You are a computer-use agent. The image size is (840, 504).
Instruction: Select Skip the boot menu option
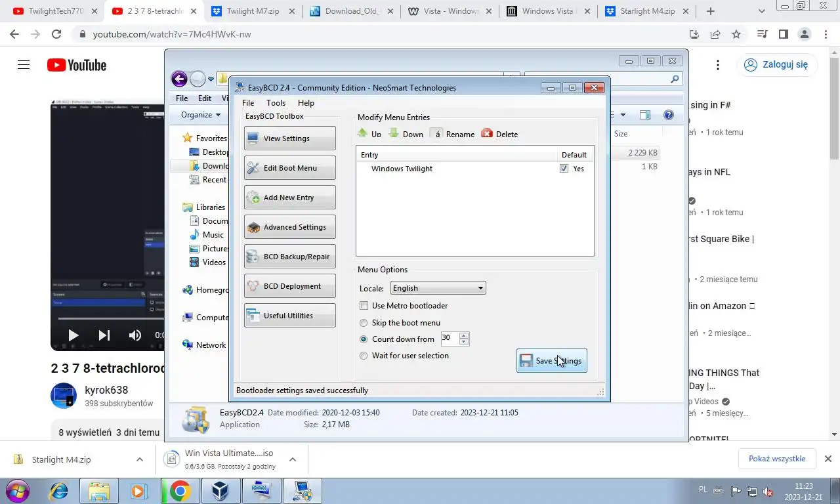(x=364, y=323)
